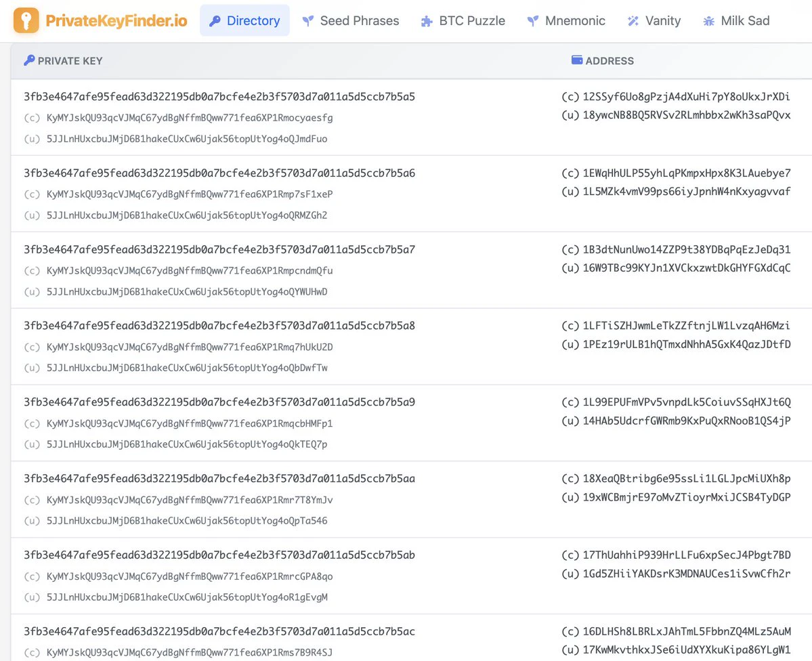Open private key ending in b5a8
The image size is (812, 661).
click(x=219, y=326)
